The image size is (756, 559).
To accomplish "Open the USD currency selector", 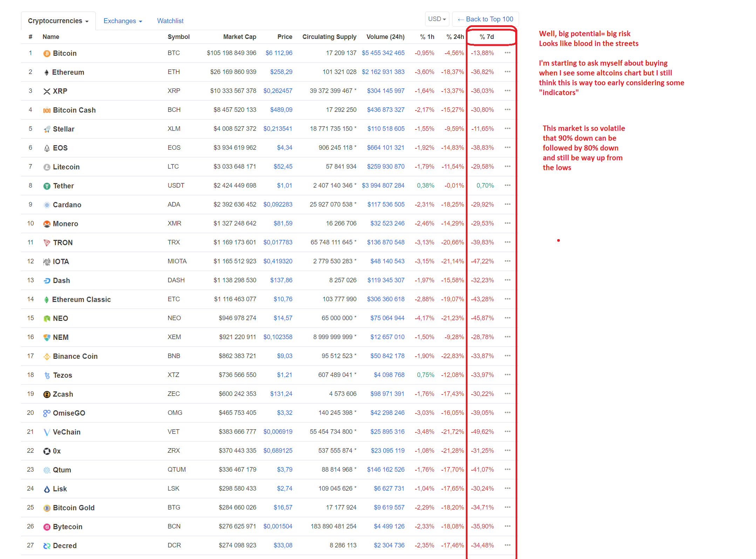I will [x=437, y=19].
